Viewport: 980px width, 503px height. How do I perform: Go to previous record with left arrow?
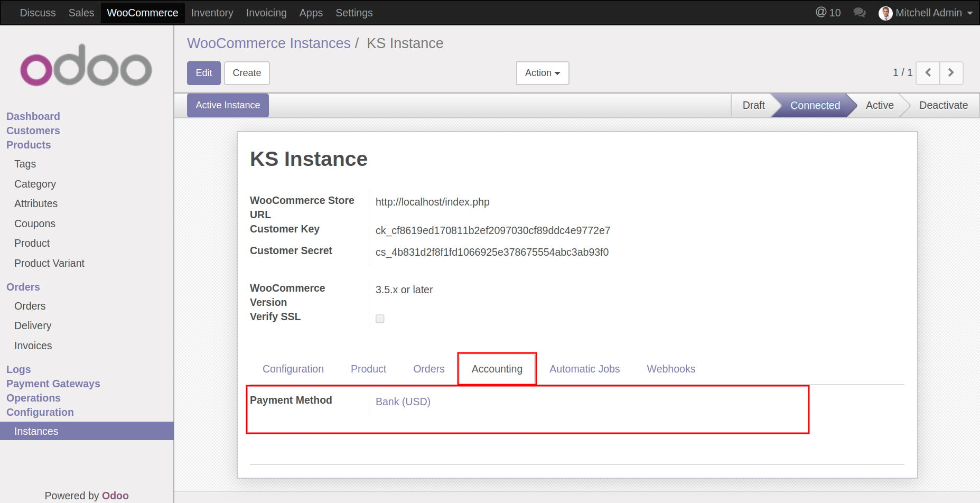[928, 73]
